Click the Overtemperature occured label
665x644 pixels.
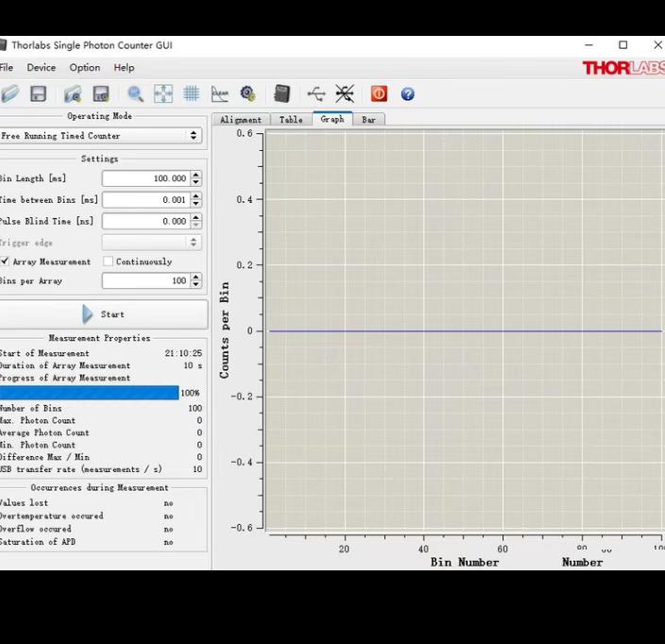point(51,516)
